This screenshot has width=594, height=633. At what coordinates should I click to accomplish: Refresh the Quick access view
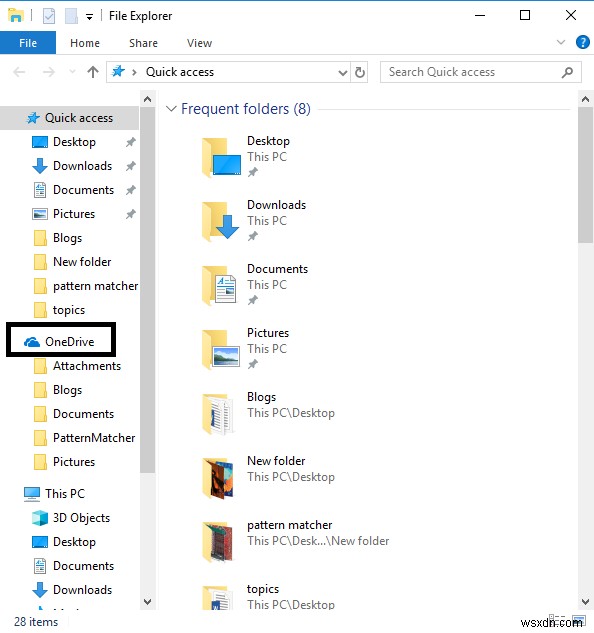[x=359, y=72]
